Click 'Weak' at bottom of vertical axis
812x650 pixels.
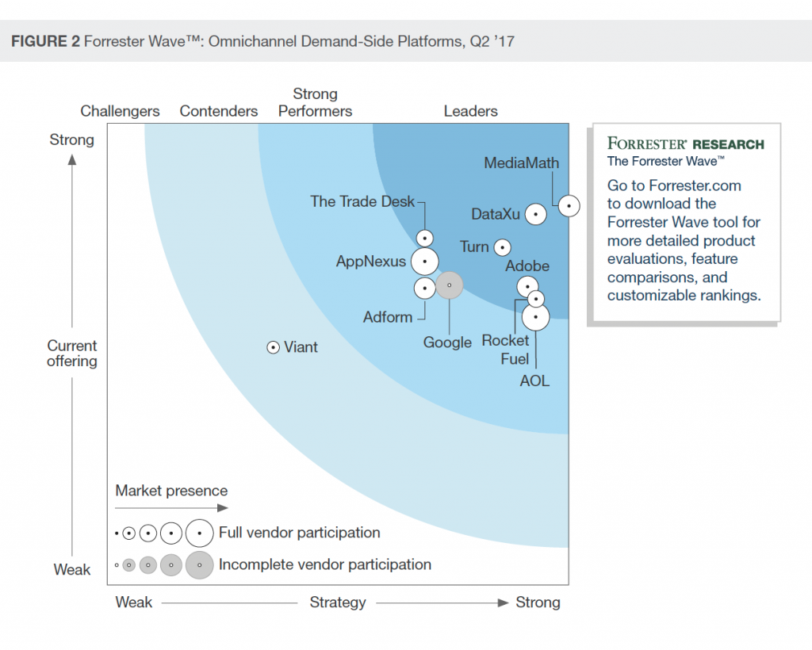[x=72, y=570]
